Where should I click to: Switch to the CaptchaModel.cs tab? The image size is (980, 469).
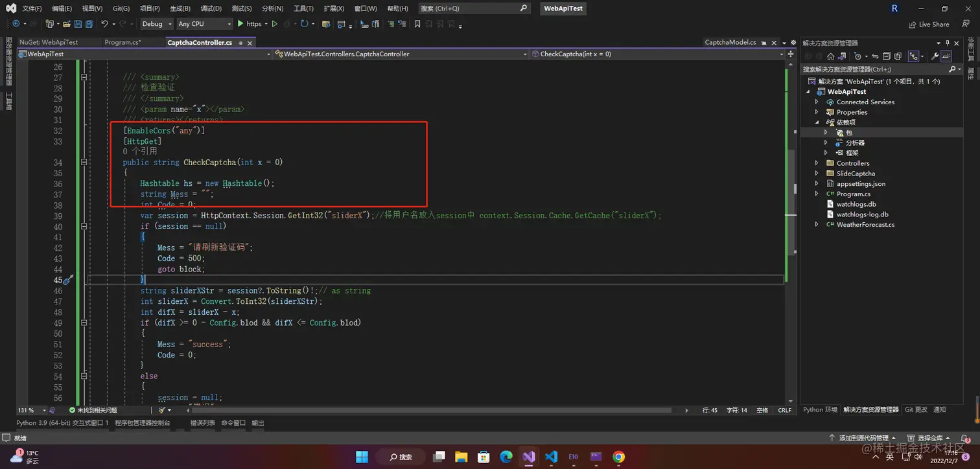tap(730, 42)
